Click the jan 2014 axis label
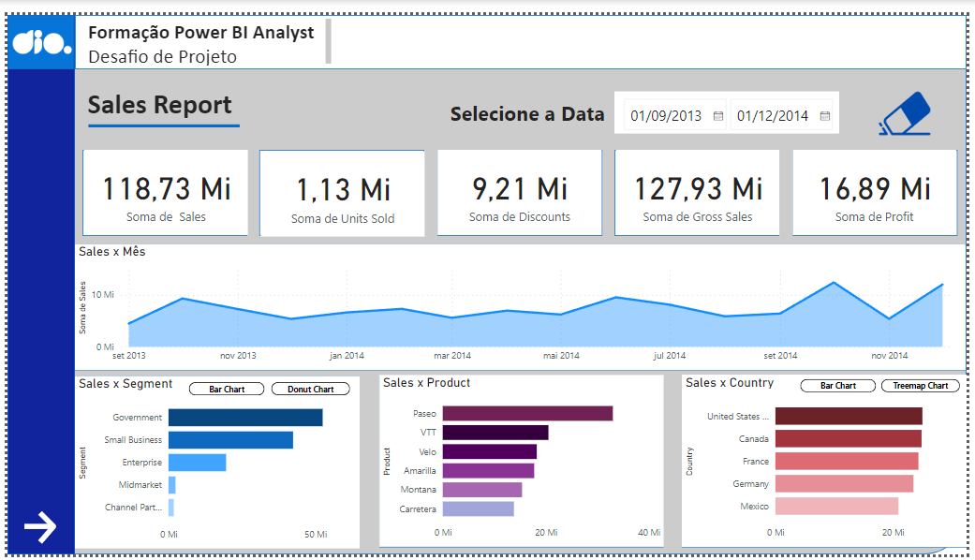This screenshot has height=560, width=975. coord(347,356)
